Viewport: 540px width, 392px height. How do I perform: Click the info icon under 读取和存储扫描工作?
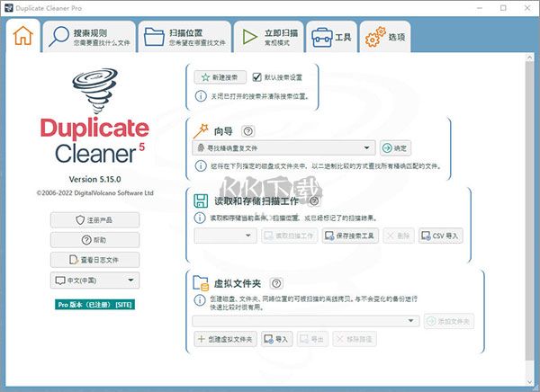(x=200, y=218)
